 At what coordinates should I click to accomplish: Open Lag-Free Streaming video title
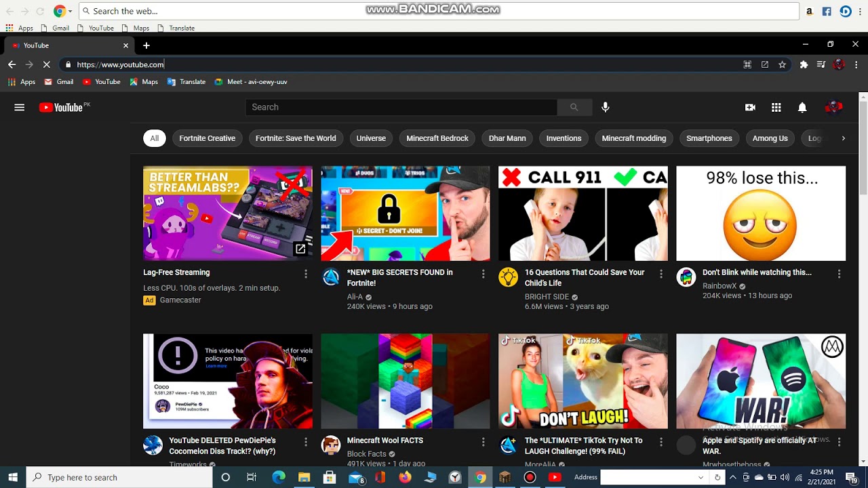coord(176,272)
